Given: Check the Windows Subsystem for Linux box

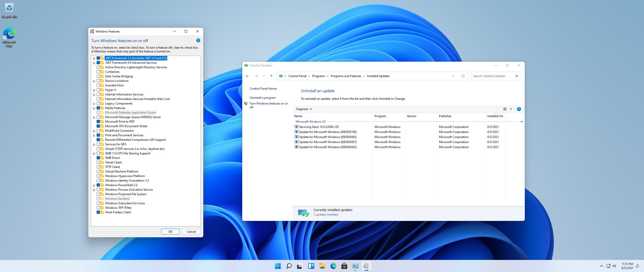Looking at the screenshot, I should [98, 203].
